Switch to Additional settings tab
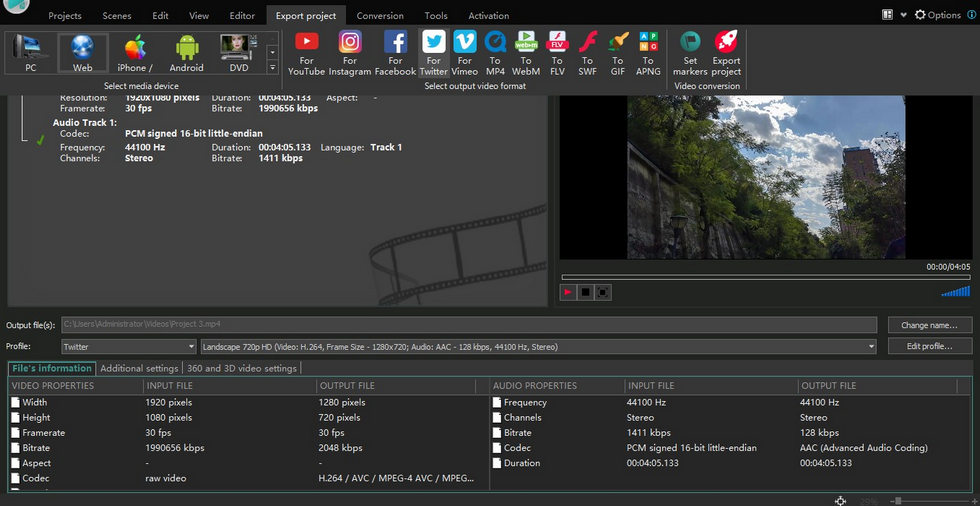The height and width of the screenshot is (506, 980). [139, 369]
